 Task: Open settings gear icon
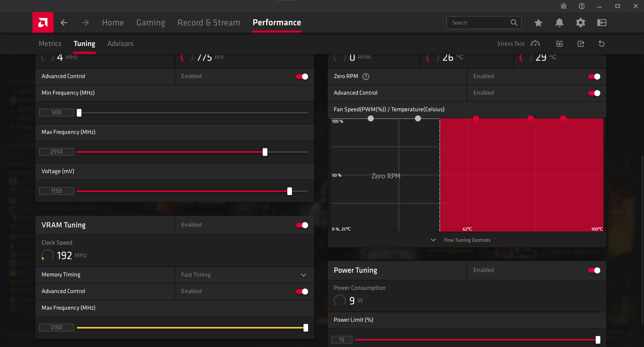pos(581,23)
